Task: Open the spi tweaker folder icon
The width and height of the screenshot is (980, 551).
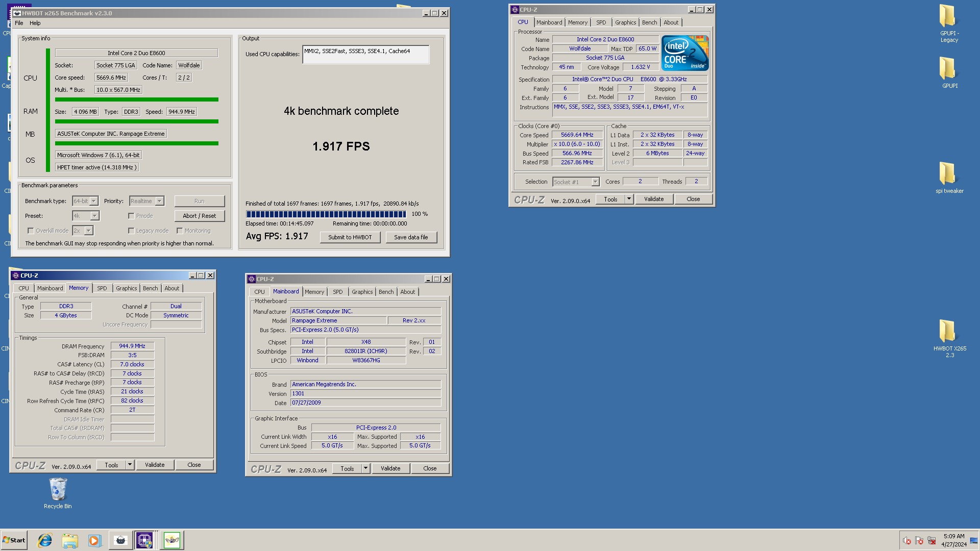Action: 949,178
